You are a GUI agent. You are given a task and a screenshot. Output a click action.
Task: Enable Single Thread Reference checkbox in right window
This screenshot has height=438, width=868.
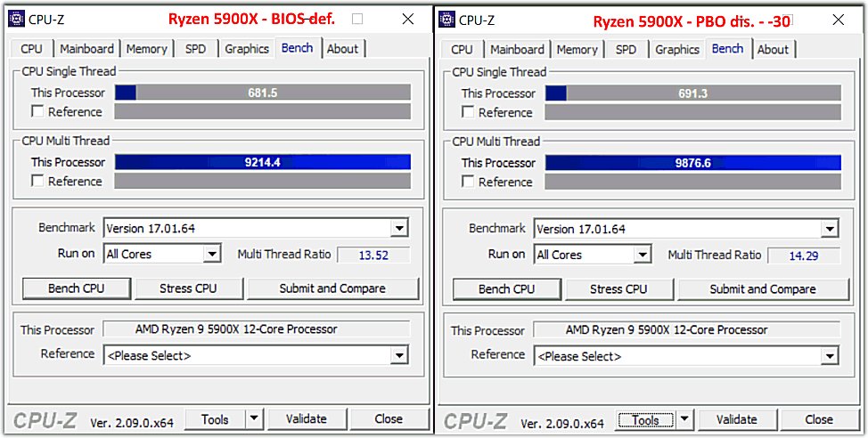click(x=468, y=112)
